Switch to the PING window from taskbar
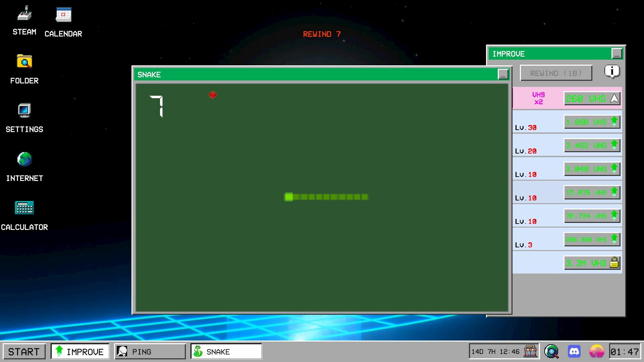Screen dimensions: 644x362 (x=150, y=351)
